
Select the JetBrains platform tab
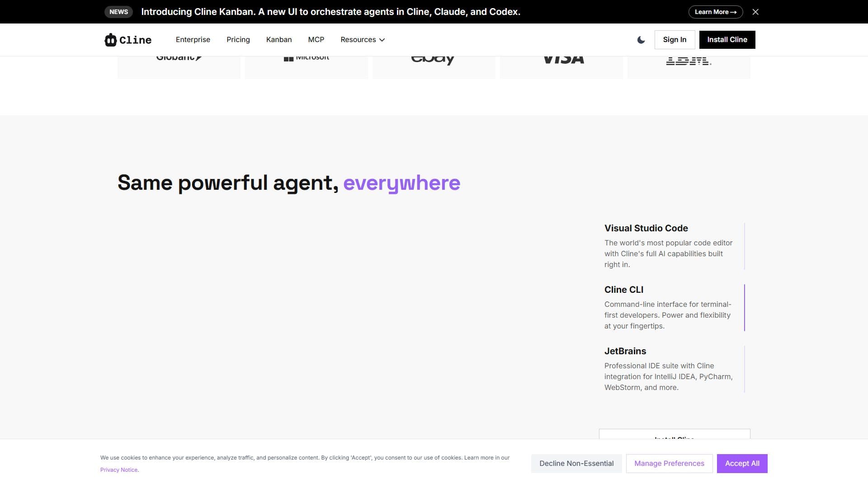click(x=675, y=369)
